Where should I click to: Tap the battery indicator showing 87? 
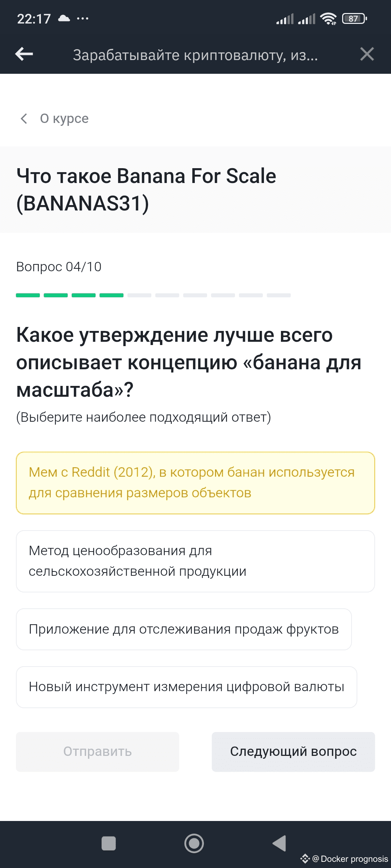(354, 18)
